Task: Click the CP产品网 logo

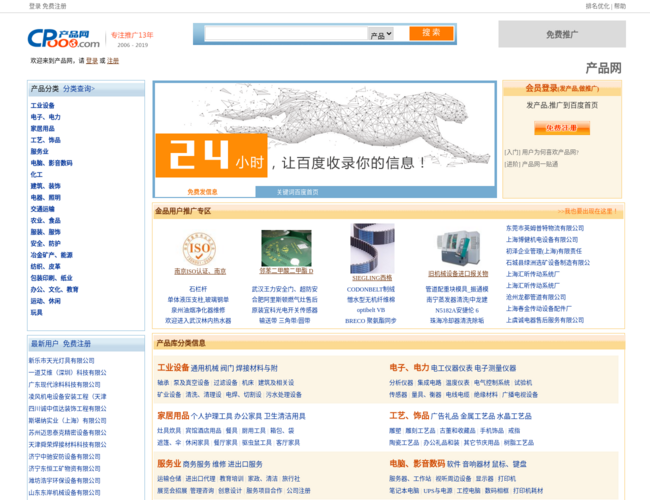Action: tap(64, 38)
